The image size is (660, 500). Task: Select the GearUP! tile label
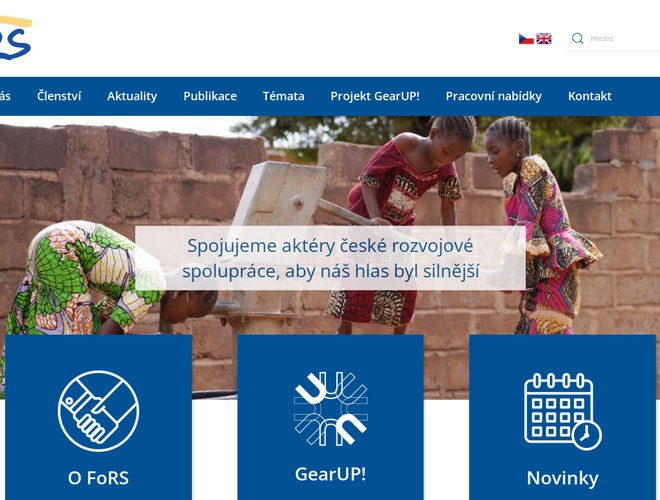coord(330,474)
